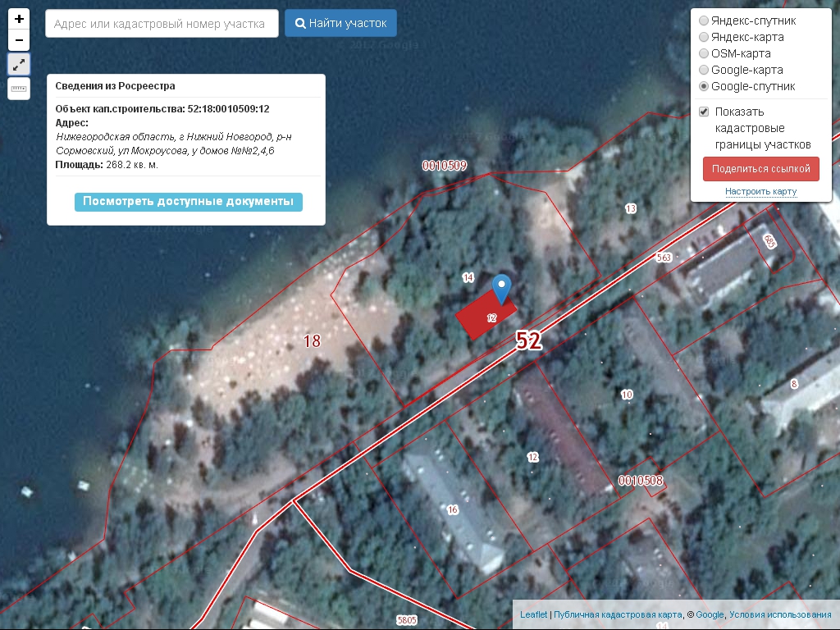
Task: Activate the ruler measurement tool
Action: pyautogui.click(x=19, y=89)
